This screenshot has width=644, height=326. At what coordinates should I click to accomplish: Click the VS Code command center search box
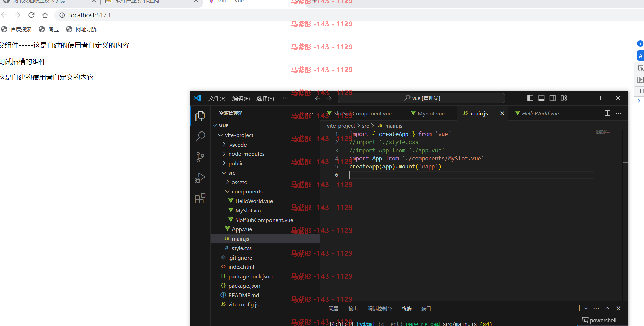(421, 98)
